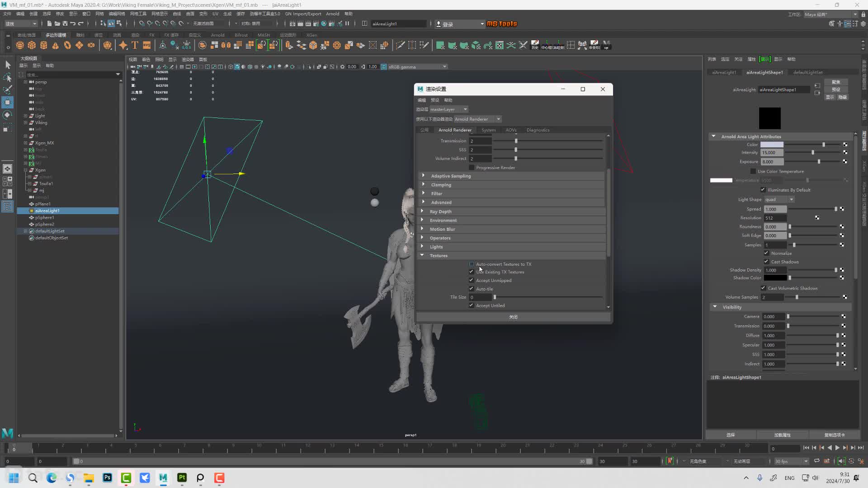Image resolution: width=868 pixels, height=488 pixels.
Task: Click the 加载属性 load attributes button
Action: 782,435
